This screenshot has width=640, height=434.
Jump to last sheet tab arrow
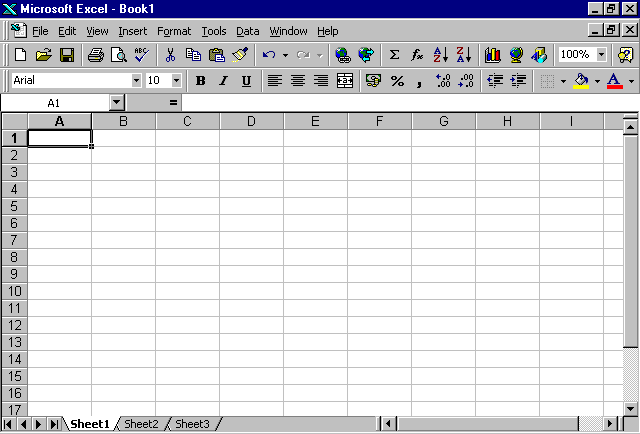(x=54, y=424)
